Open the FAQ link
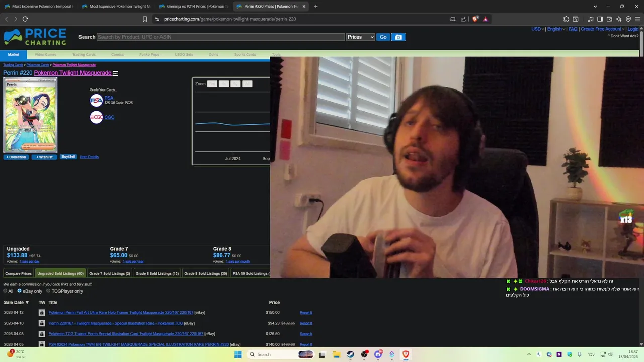644x362 pixels. click(573, 29)
